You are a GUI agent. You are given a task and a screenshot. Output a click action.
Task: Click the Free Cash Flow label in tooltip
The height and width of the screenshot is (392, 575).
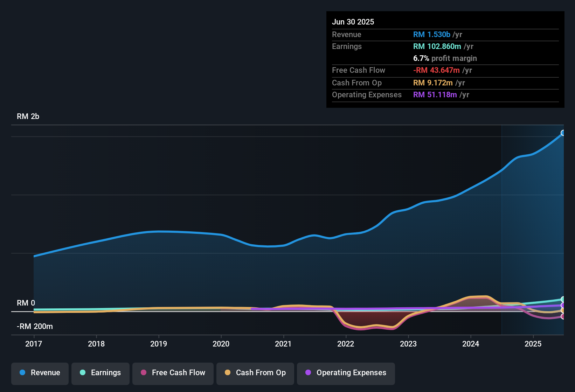pos(359,70)
